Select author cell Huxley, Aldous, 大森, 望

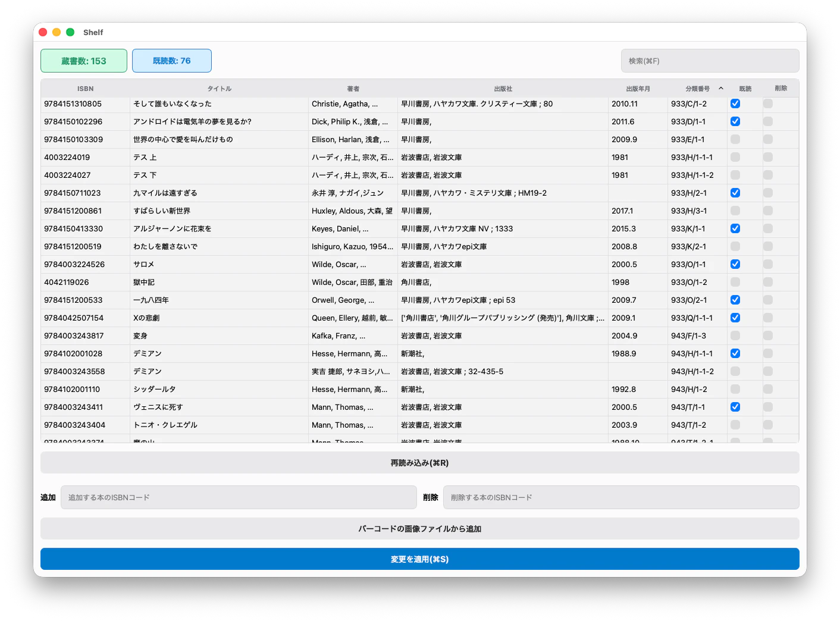(x=352, y=211)
